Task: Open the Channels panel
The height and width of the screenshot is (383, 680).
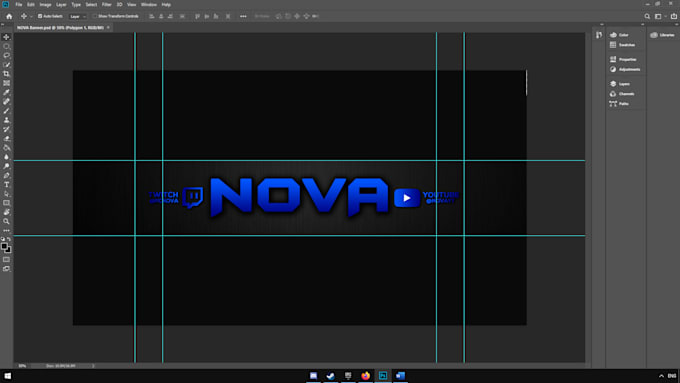Action: (622, 94)
